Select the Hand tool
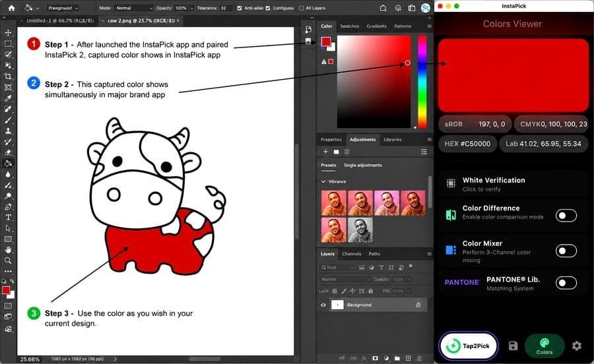Image resolution: width=594 pixels, height=364 pixels. coord(8,250)
